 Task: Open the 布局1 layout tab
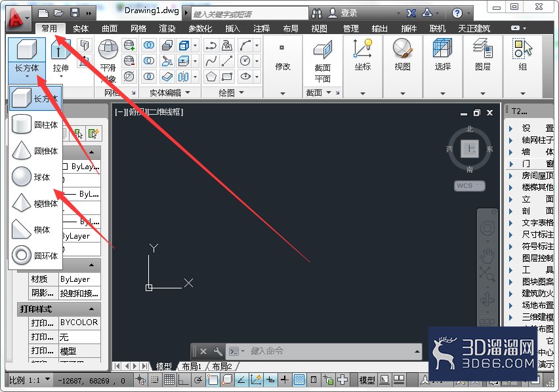[x=192, y=366]
